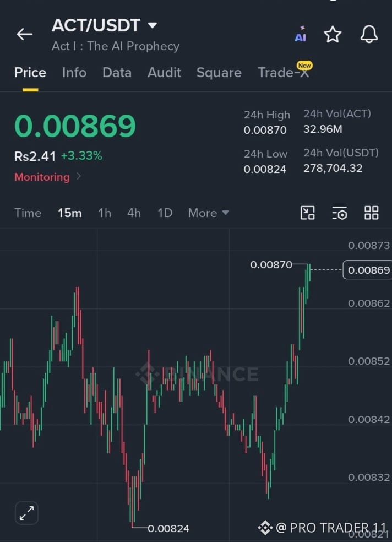Select the Time chart interval
The height and width of the screenshot is (542, 392).
pyautogui.click(x=28, y=213)
